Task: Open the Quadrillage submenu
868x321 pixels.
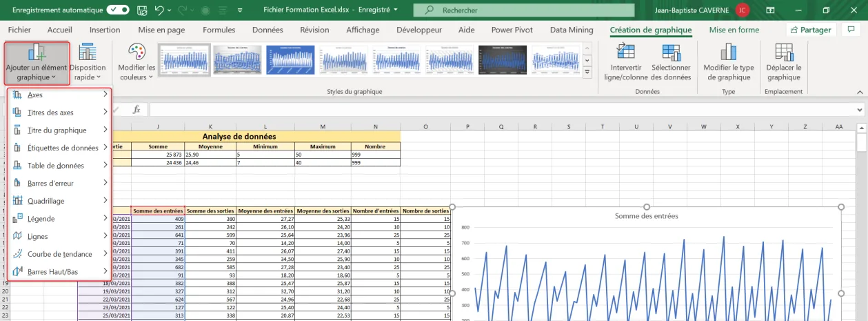Action: pos(59,201)
